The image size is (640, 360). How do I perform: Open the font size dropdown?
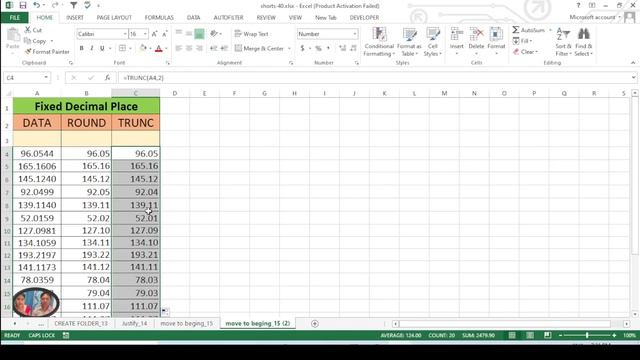(x=145, y=34)
